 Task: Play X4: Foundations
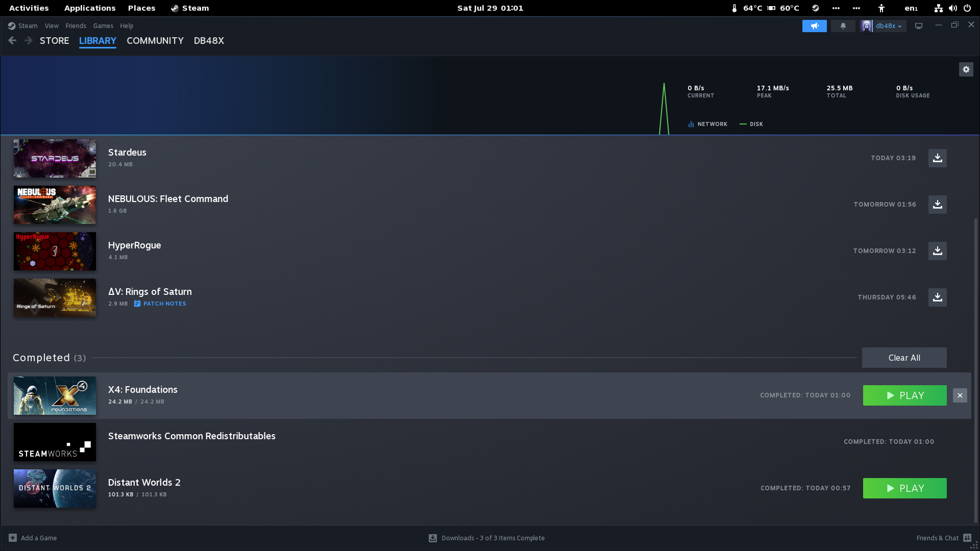(905, 395)
